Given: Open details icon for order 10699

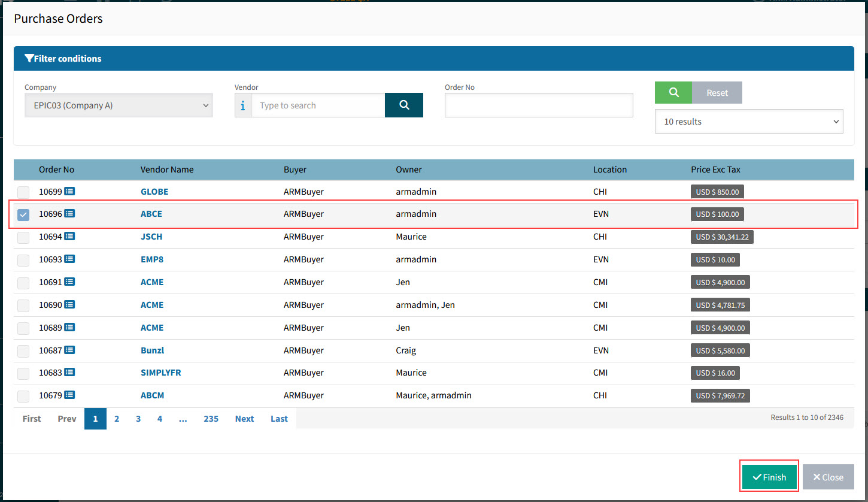Looking at the screenshot, I should (x=69, y=192).
